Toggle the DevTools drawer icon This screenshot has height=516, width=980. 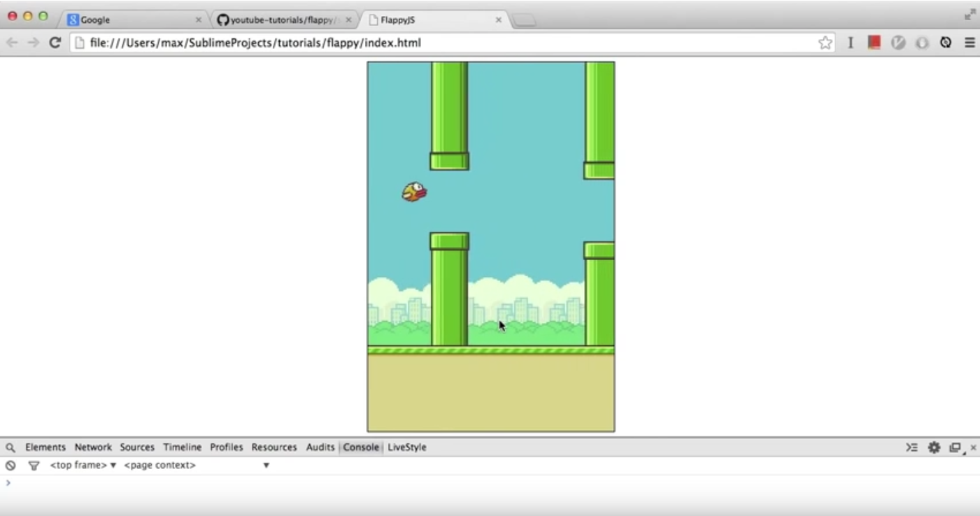[x=911, y=447]
